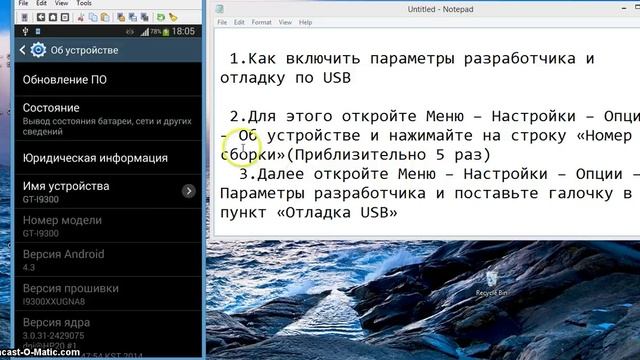Click the toolbar icon just left of green refresh
Viewport: 640px width, 360px height.
144,17
